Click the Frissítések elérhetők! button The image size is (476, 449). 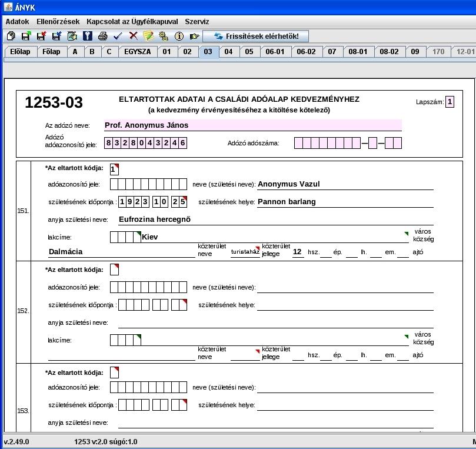255,36
